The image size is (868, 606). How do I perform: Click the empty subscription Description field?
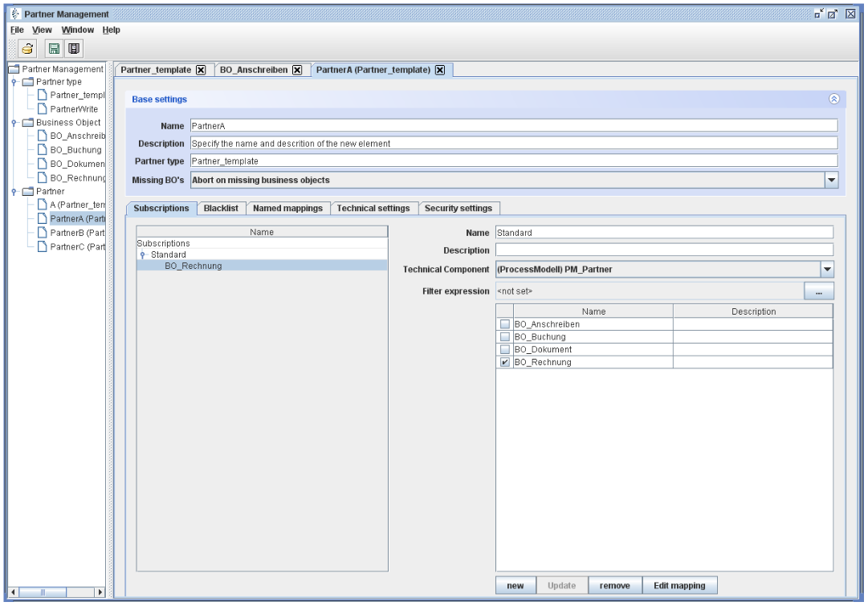click(x=664, y=250)
